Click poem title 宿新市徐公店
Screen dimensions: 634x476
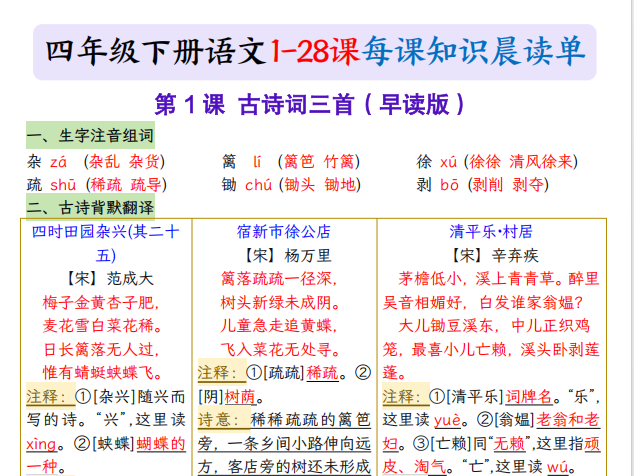tap(290, 231)
